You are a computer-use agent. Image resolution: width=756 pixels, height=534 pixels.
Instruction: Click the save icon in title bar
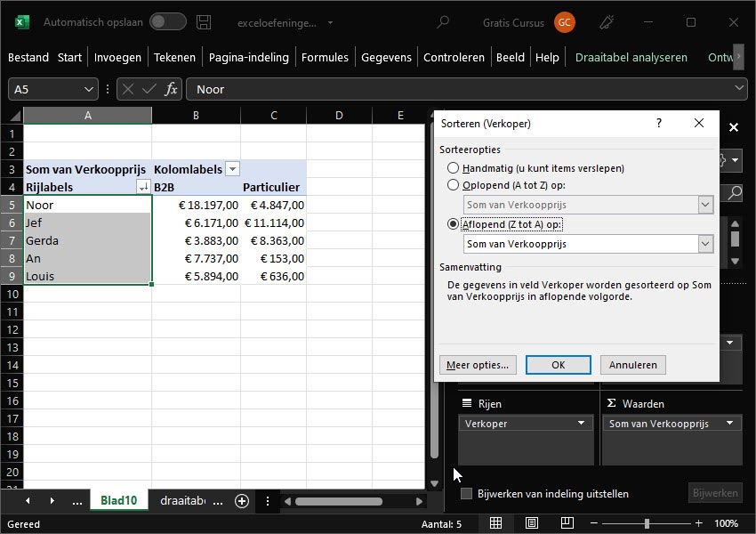click(204, 22)
